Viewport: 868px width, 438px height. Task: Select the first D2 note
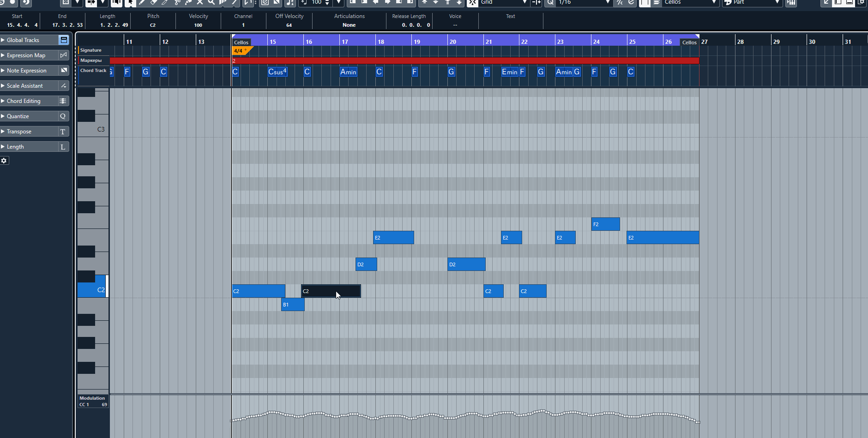(366, 264)
